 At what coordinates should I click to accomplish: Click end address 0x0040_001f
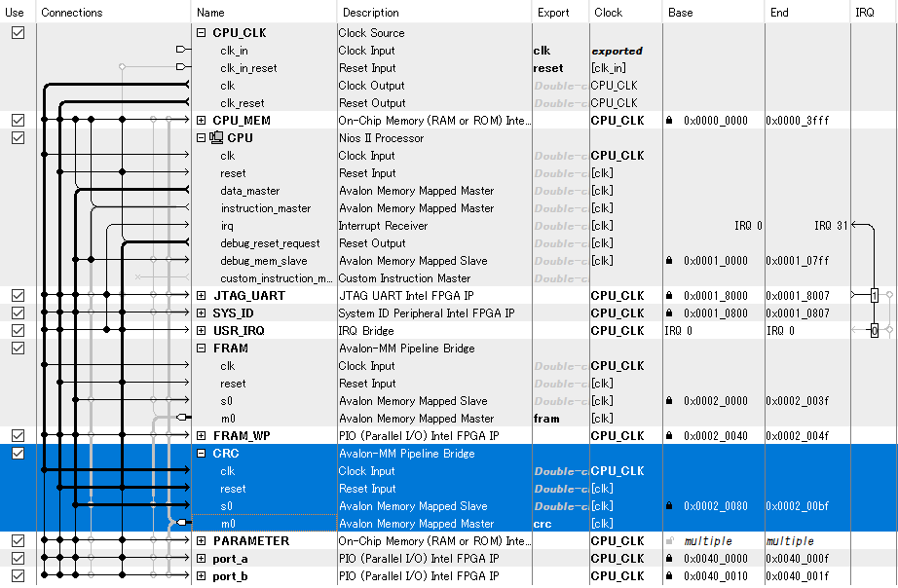tap(798, 576)
